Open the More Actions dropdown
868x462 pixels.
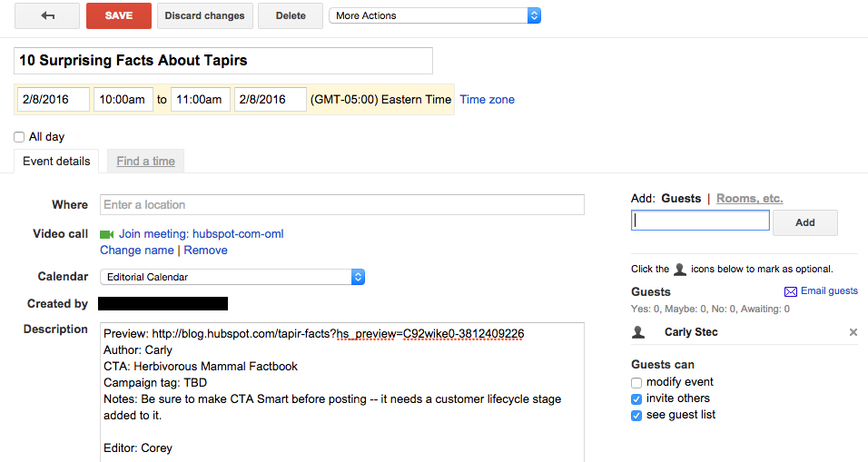click(435, 15)
